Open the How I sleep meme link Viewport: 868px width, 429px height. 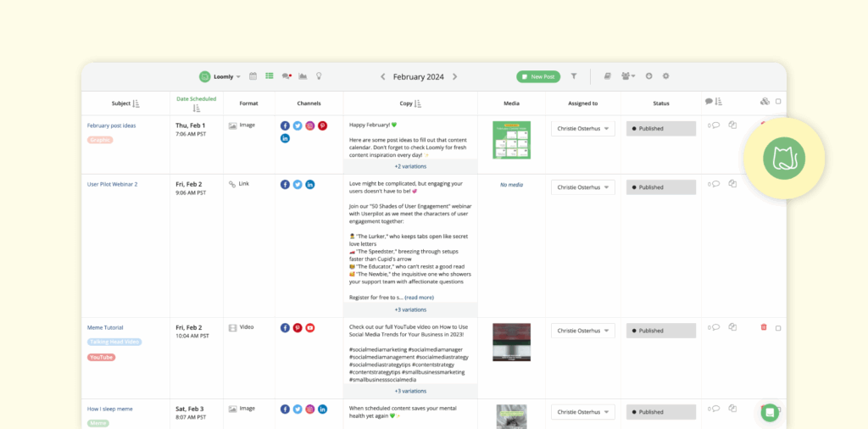click(109, 409)
